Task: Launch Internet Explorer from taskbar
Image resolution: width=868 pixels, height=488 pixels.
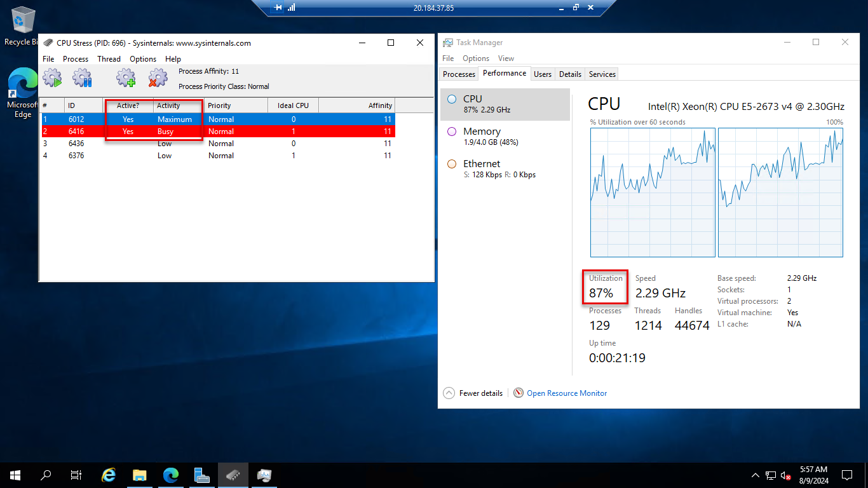Action: [x=109, y=475]
